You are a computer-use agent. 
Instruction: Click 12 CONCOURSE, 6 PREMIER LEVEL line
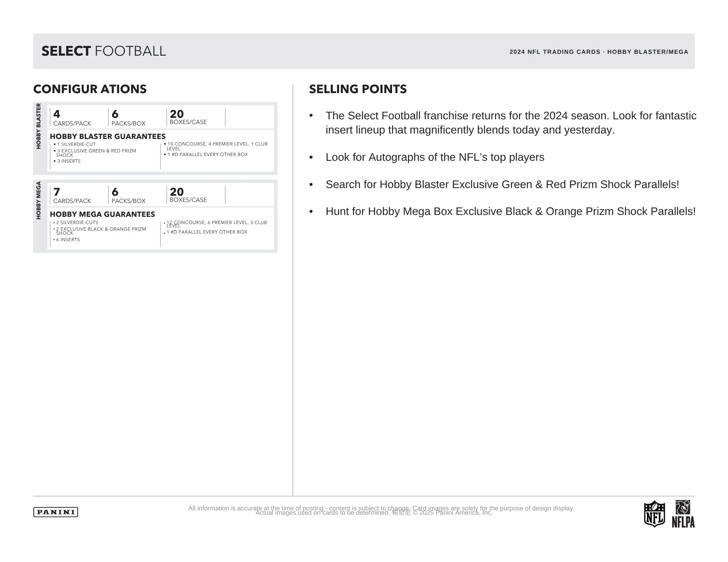click(x=215, y=224)
